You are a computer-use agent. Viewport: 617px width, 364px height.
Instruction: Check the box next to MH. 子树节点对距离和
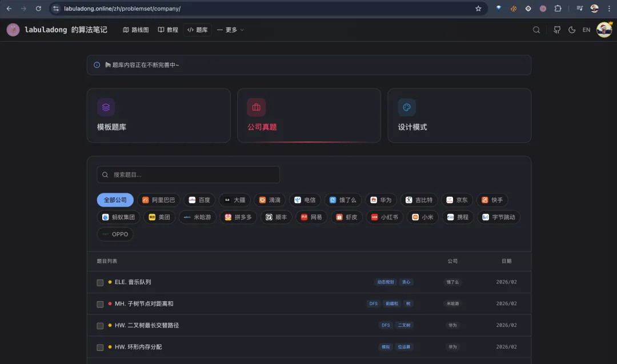click(99, 304)
